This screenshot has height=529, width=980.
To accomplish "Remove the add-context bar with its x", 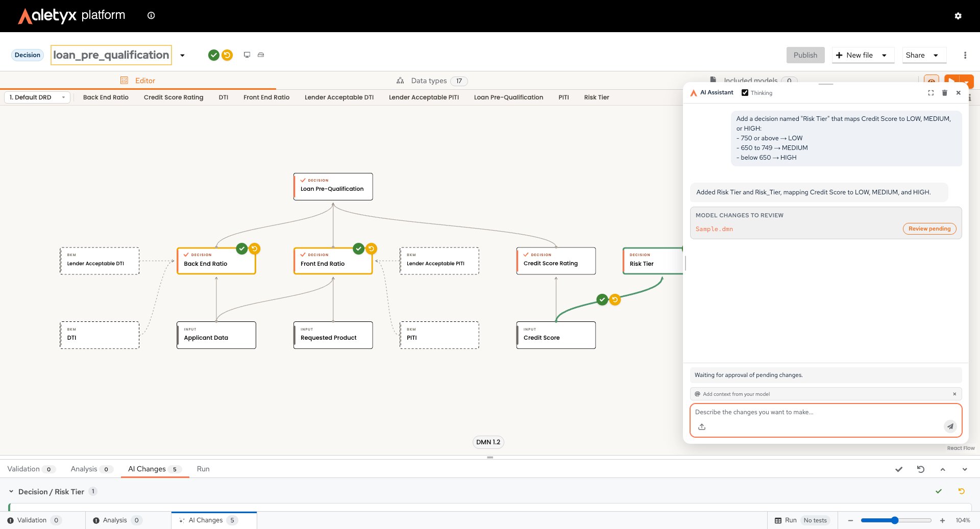I will click(954, 394).
